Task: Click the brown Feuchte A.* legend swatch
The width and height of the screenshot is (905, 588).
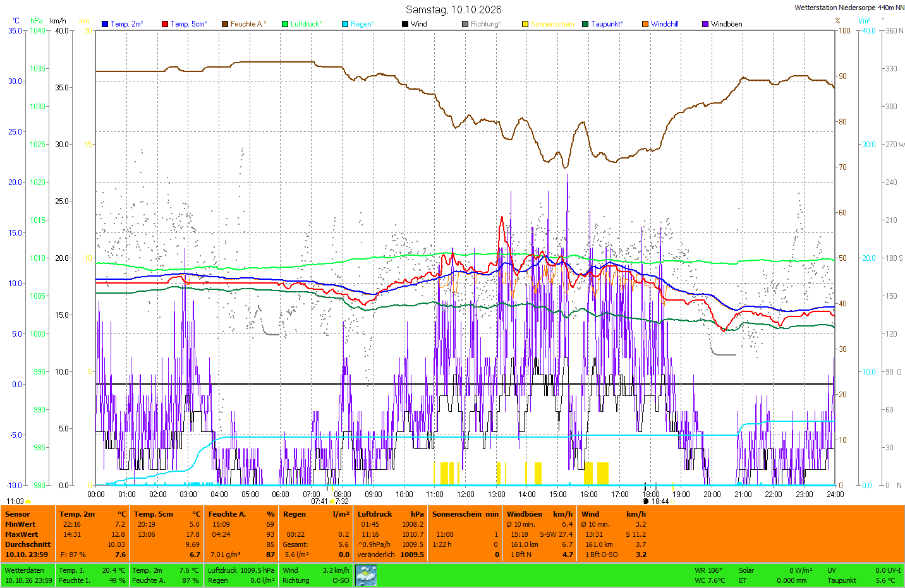Action: (x=225, y=24)
